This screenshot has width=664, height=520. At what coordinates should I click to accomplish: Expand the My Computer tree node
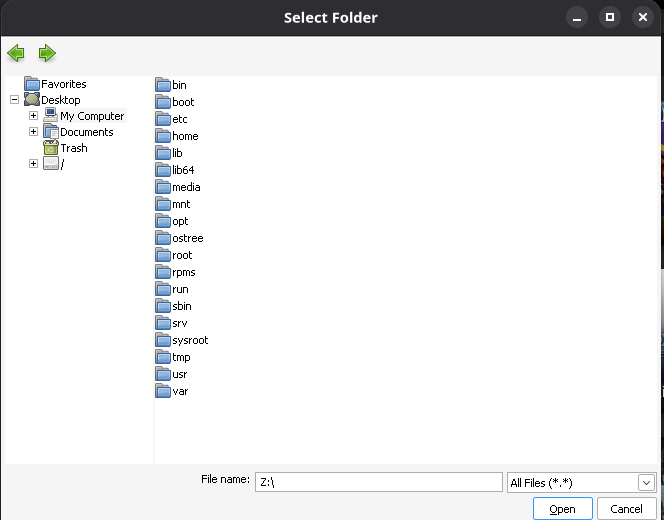33,116
